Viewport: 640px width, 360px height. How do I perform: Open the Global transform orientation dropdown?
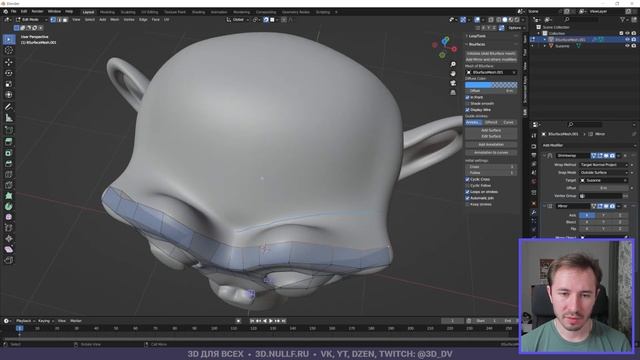[237, 20]
